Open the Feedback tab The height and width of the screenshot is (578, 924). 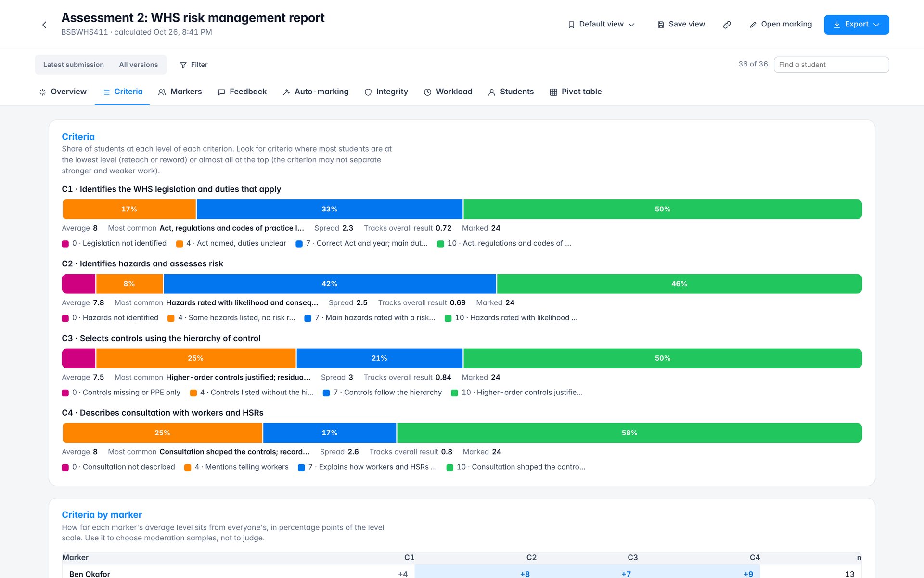pos(242,92)
